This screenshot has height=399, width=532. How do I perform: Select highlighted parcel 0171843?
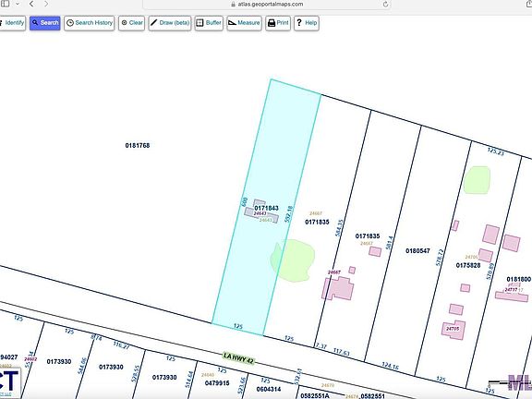(267, 208)
